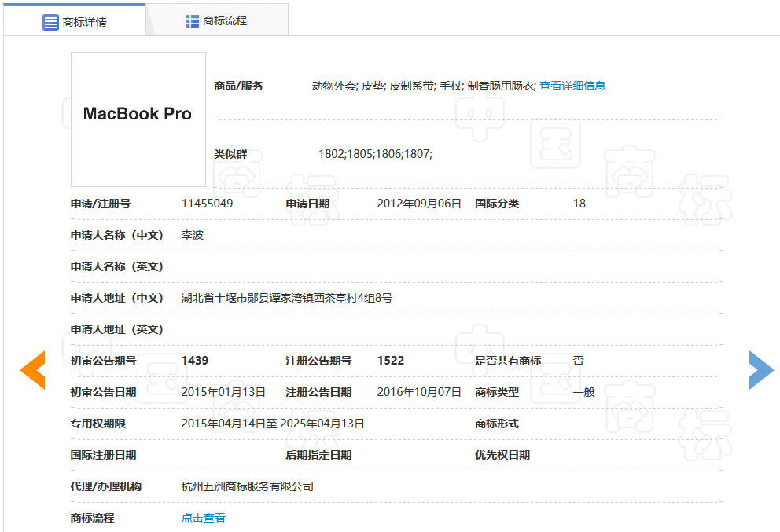Click the 后期指定日期 label
This screenshot has height=532, width=780.
pyautogui.click(x=318, y=455)
